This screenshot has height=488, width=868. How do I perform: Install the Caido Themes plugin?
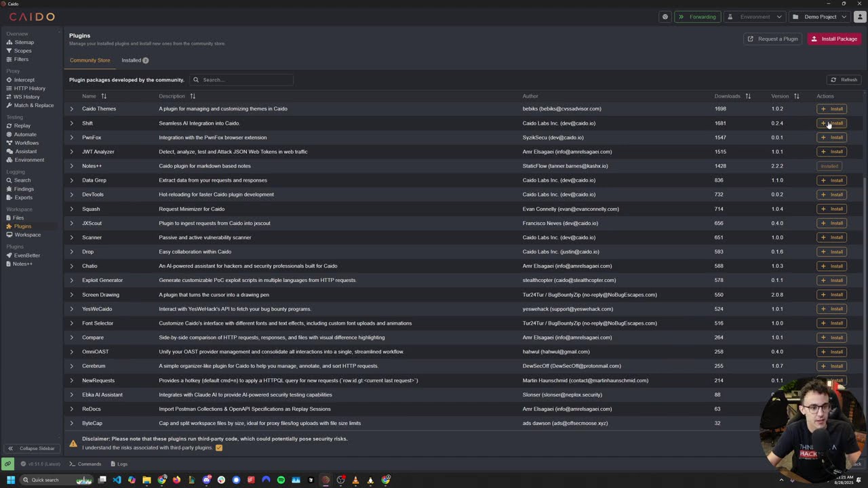(831, 109)
